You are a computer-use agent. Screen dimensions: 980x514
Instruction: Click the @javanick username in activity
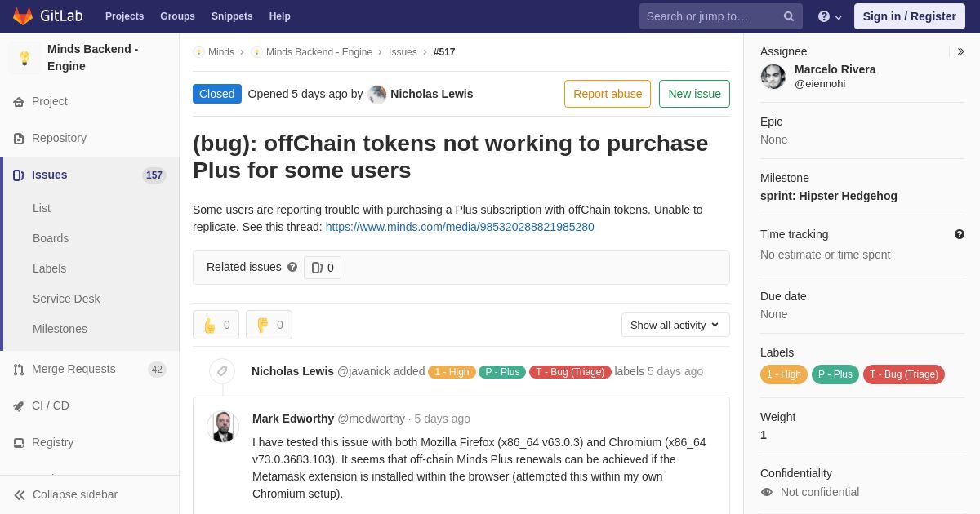coord(363,371)
